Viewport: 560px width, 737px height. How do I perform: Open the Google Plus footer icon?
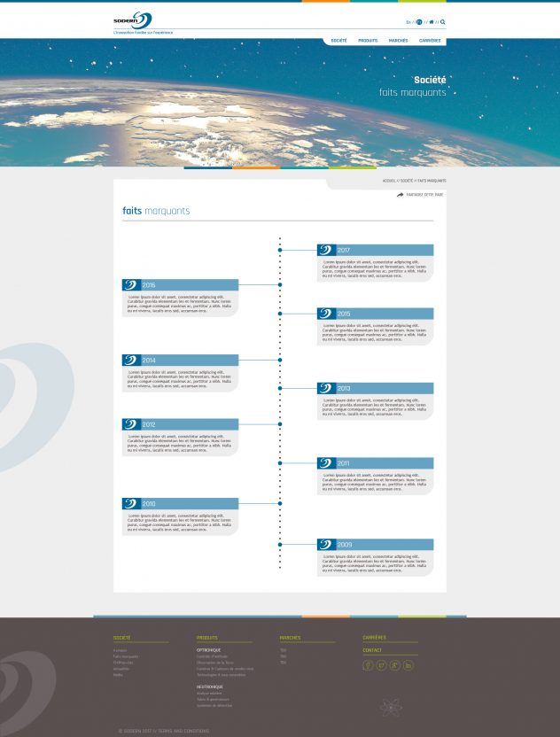pos(394,665)
